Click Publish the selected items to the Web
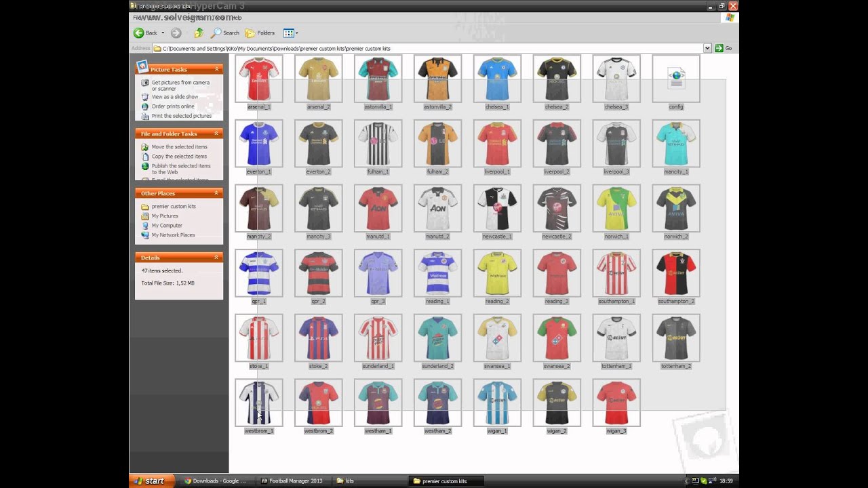This screenshot has width=868, height=488. (x=181, y=169)
